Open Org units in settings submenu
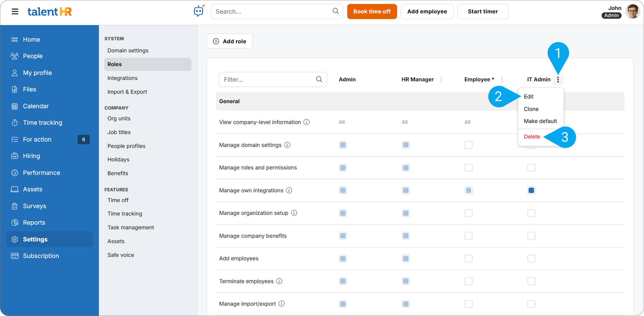 (119, 118)
